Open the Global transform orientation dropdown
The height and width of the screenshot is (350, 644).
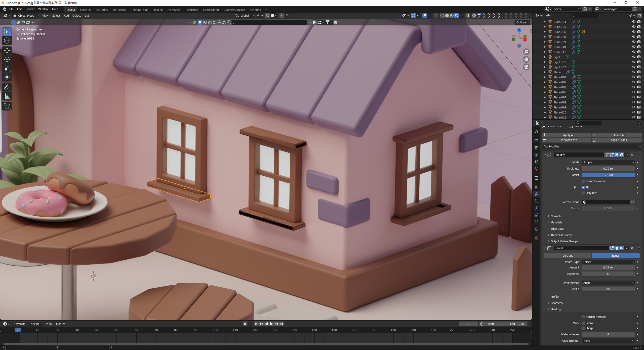245,16
